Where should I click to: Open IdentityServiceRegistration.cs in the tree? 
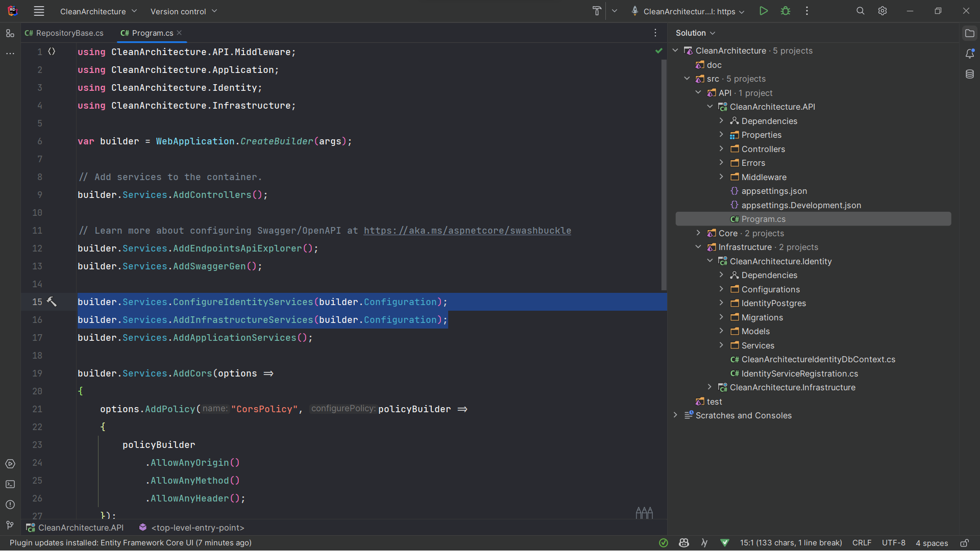pos(799,373)
